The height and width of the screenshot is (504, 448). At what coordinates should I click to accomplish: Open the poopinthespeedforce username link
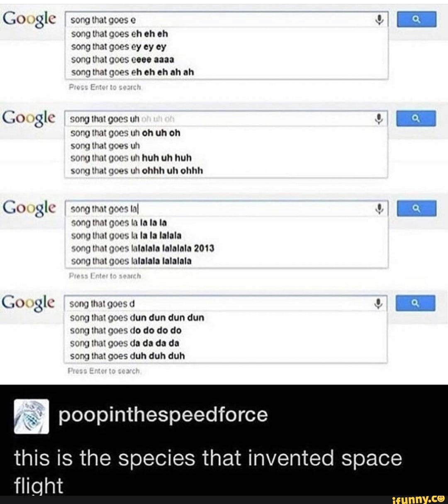point(163,415)
